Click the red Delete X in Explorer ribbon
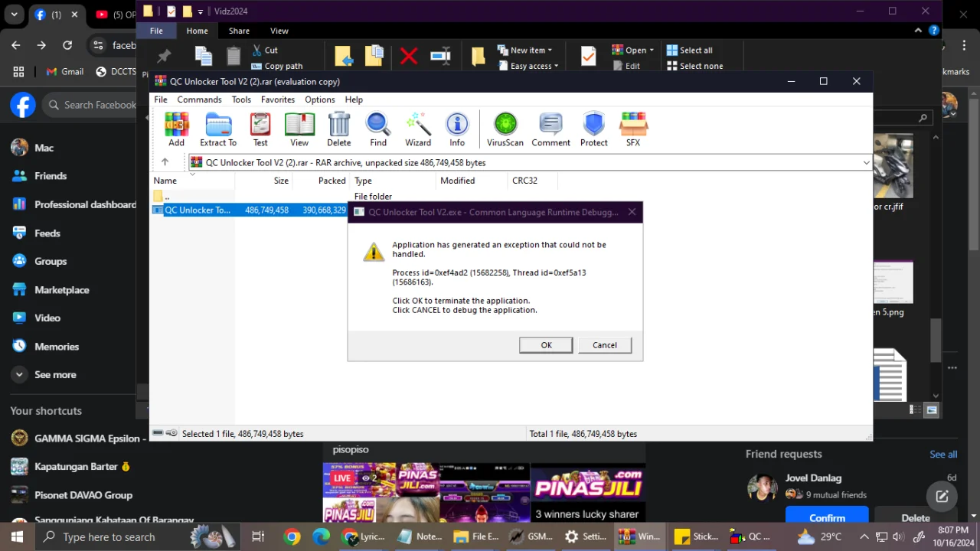The image size is (980, 551). (x=409, y=56)
